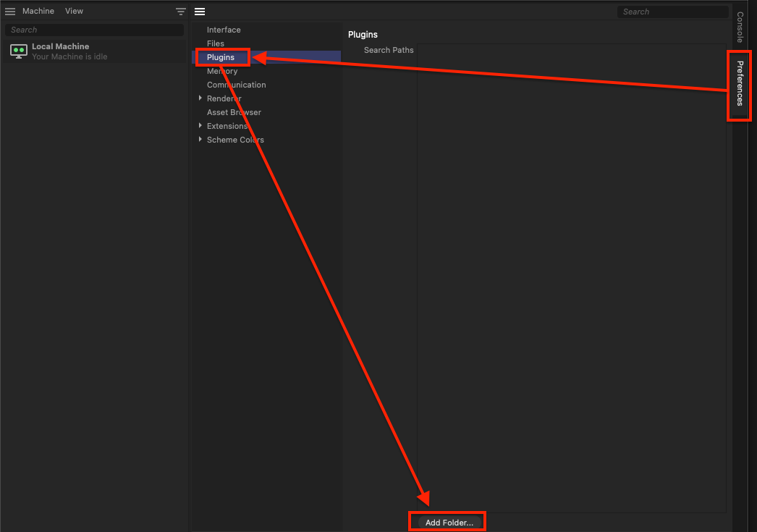
Task: Open the View menu
Action: click(x=74, y=12)
